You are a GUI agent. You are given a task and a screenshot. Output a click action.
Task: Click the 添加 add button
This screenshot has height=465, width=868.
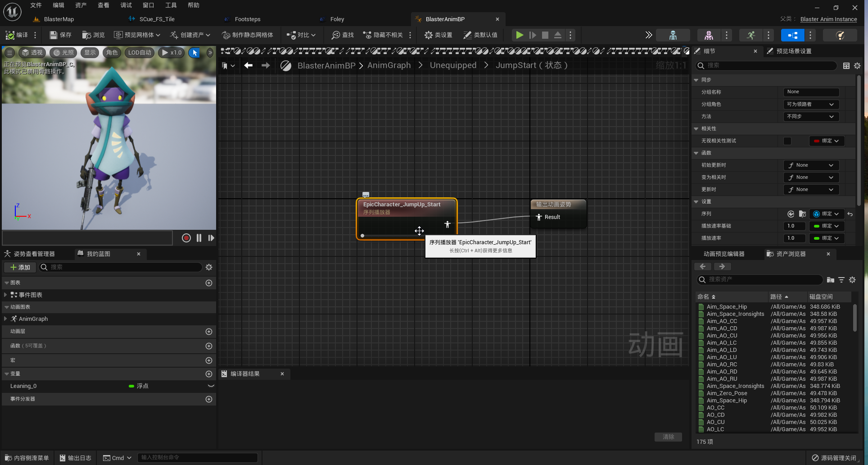(x=20, y=267)
